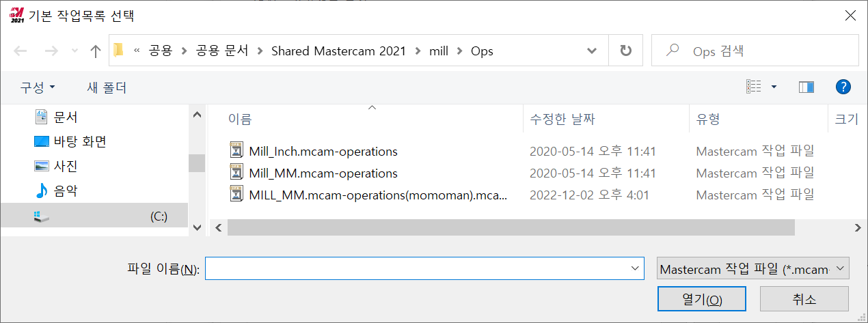Open Shared Mastercam 2021 path segment
Viewport: 868px width, 323px height.
coord(338,51)
